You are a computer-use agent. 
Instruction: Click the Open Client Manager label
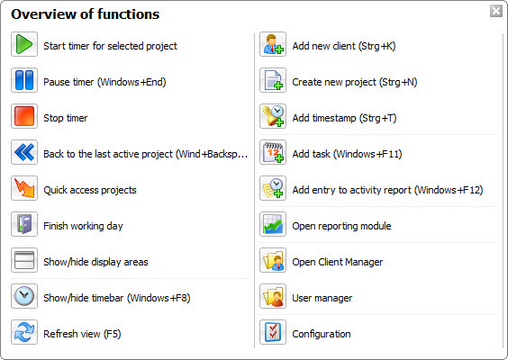tap(337, 262)
